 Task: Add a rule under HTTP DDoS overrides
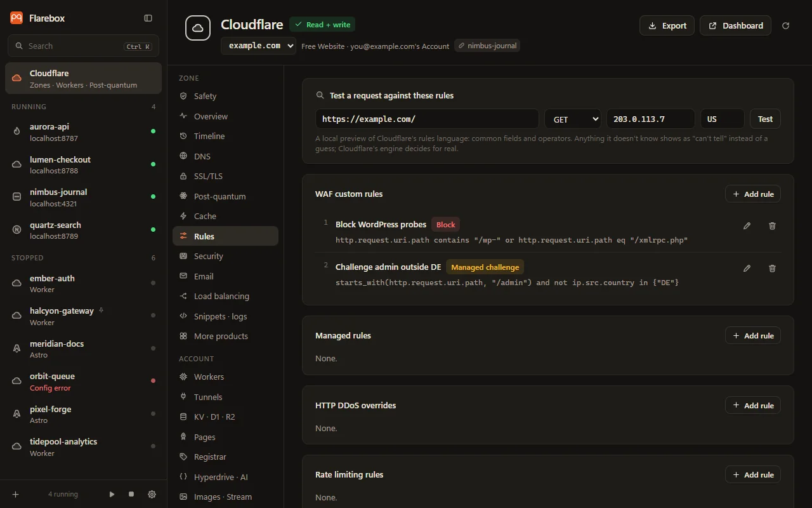click(x=753, y=405)
